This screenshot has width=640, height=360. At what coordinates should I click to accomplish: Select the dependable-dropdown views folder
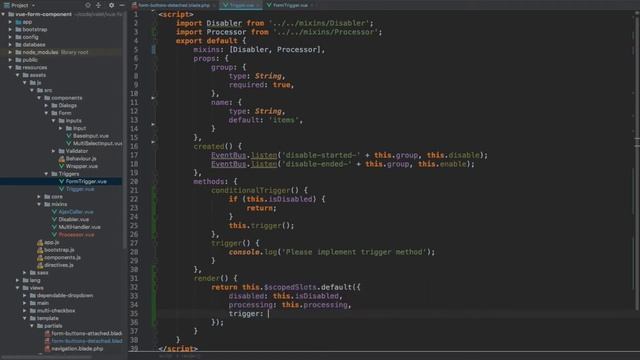click(x=64, y=296)
